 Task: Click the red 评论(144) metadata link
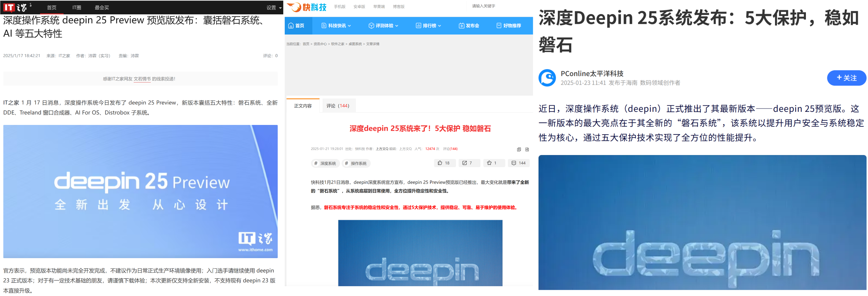(x=450, y=149)
